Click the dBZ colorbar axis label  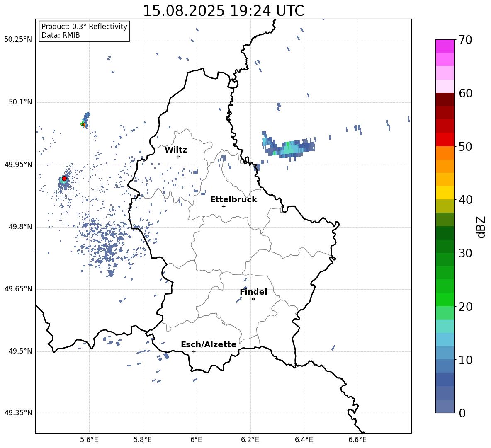click(480, 227)
